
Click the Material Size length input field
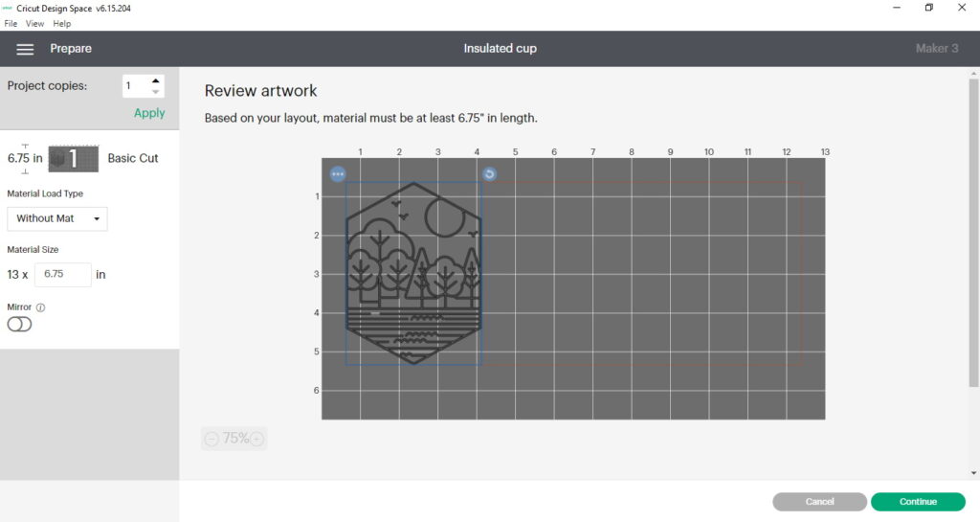63,274
